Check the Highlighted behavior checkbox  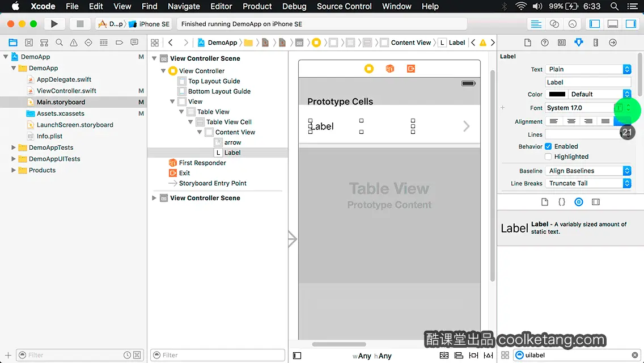point(548,157)
